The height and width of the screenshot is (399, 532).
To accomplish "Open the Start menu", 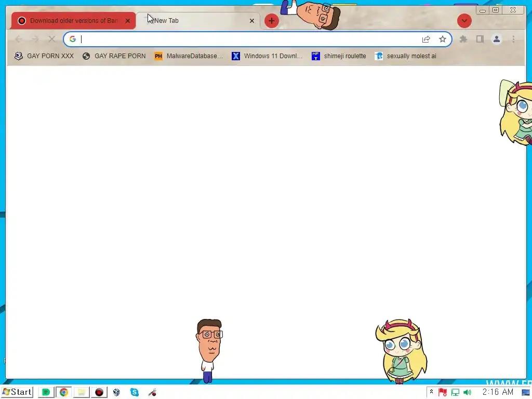I will coord(17,392).
